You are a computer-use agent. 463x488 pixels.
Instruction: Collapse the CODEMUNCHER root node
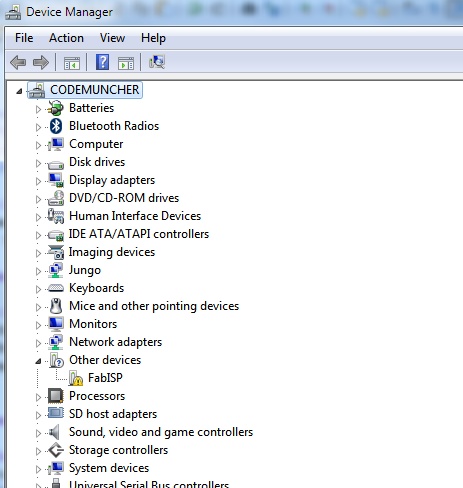coord(19,91)
